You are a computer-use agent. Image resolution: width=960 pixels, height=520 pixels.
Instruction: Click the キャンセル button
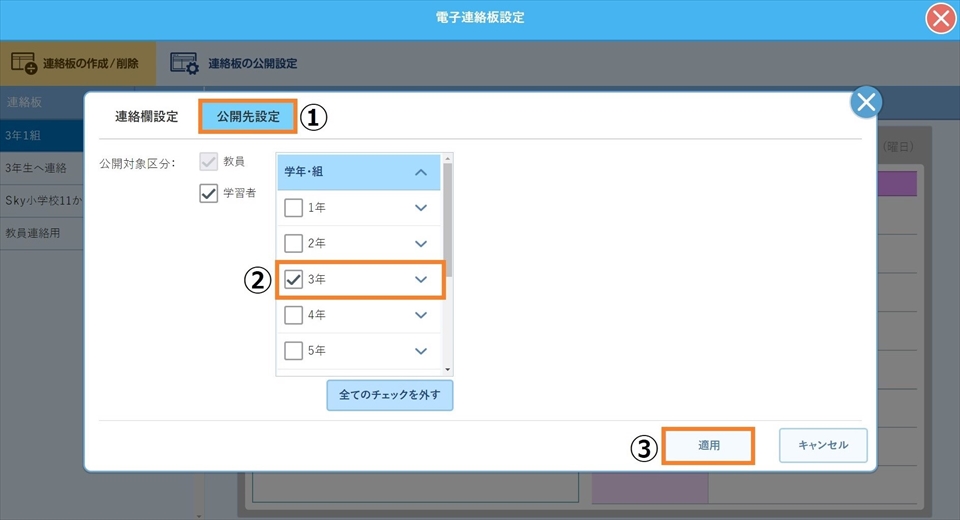click(823, 445)
